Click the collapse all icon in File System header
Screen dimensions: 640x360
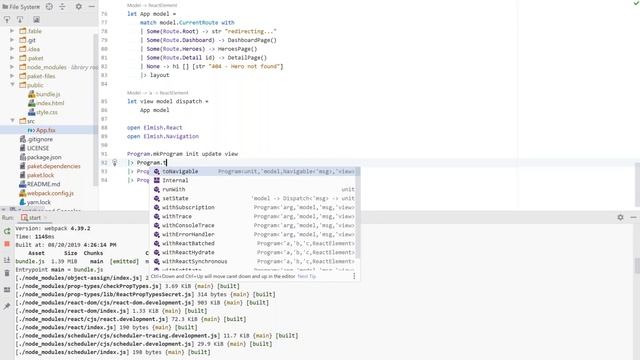(62, 7)
